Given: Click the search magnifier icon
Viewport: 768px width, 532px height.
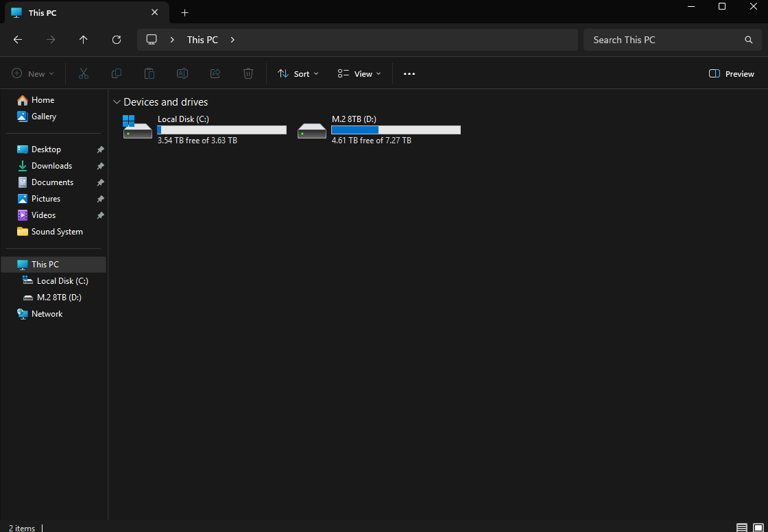Looking at the screenshot, I should 748,40.
